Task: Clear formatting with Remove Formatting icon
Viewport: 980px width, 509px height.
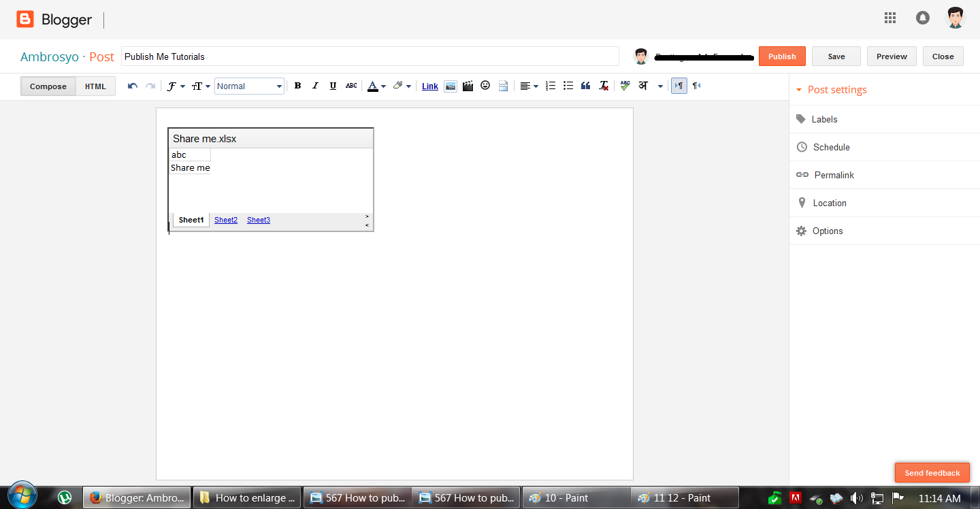Action: (x=603, y=86)
